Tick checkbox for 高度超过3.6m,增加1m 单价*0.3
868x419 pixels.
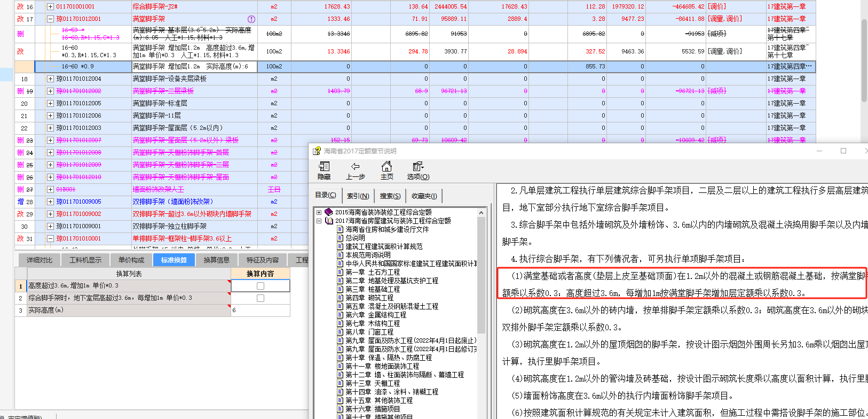tap(261, 286)
